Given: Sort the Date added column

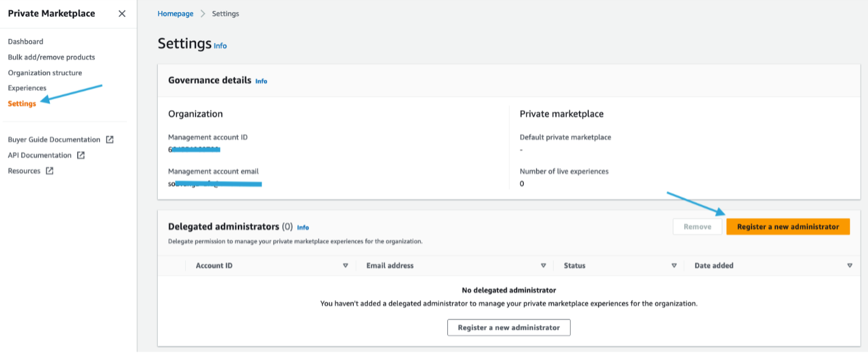Looking at the screenshot, I should point(850,265).
